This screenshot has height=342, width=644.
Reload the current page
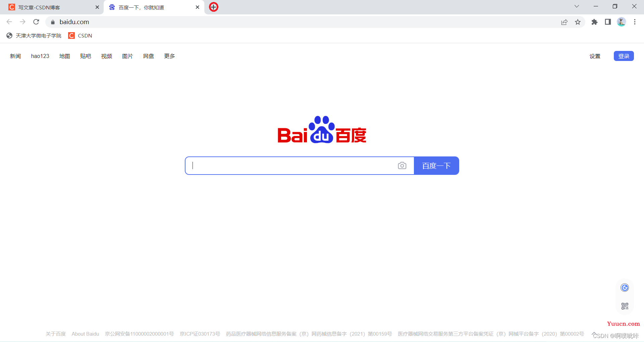(36, 22)
